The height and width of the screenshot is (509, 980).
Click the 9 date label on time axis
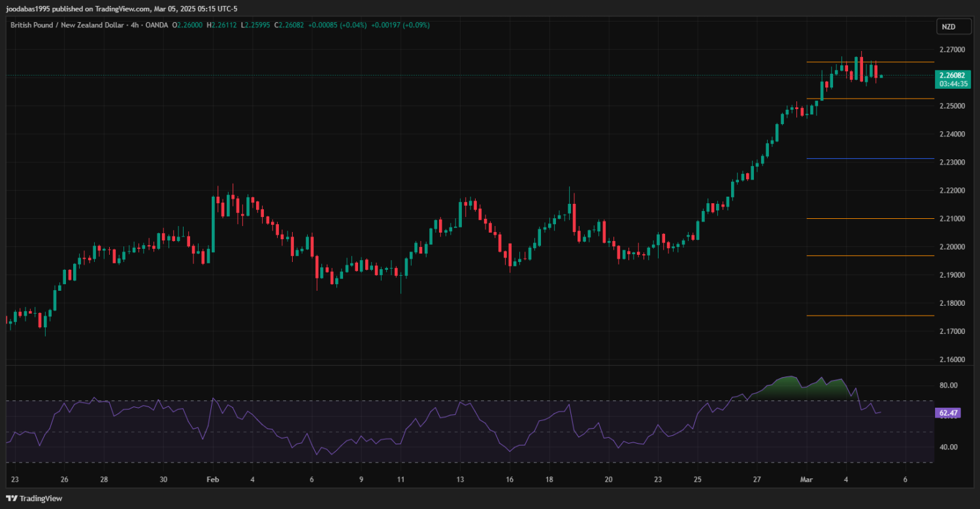click(x=361, y=480)
